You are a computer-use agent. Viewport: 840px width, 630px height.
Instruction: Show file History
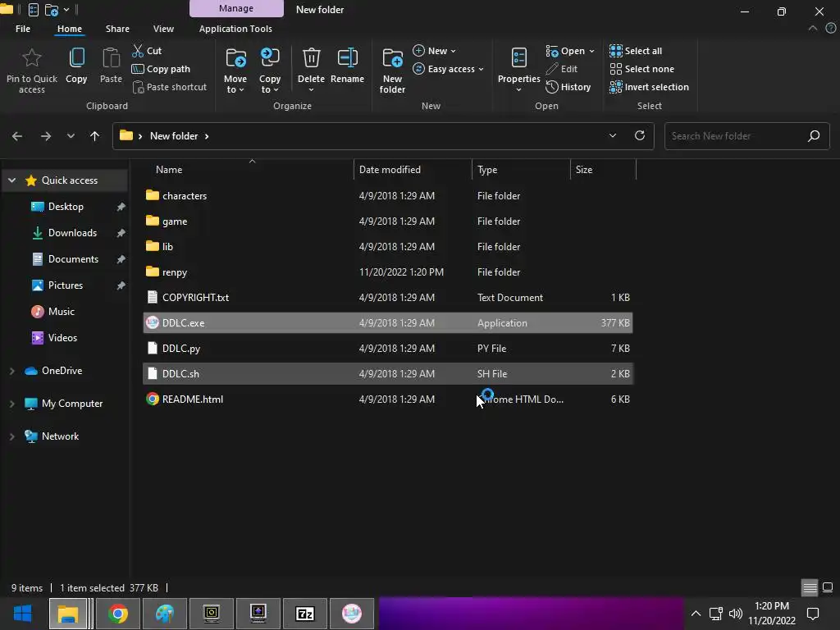568,87
